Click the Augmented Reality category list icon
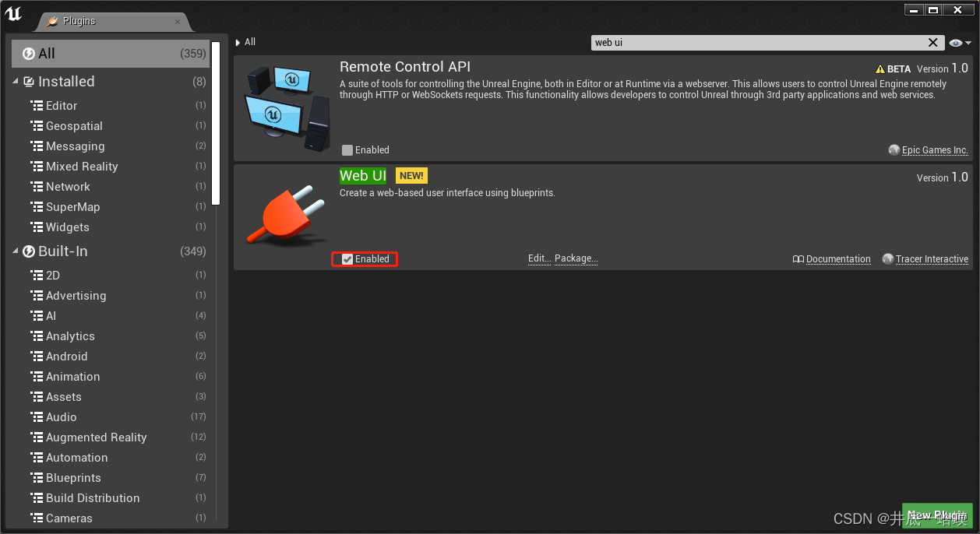This screenshot has height=534, width=980. coord(37,437)
